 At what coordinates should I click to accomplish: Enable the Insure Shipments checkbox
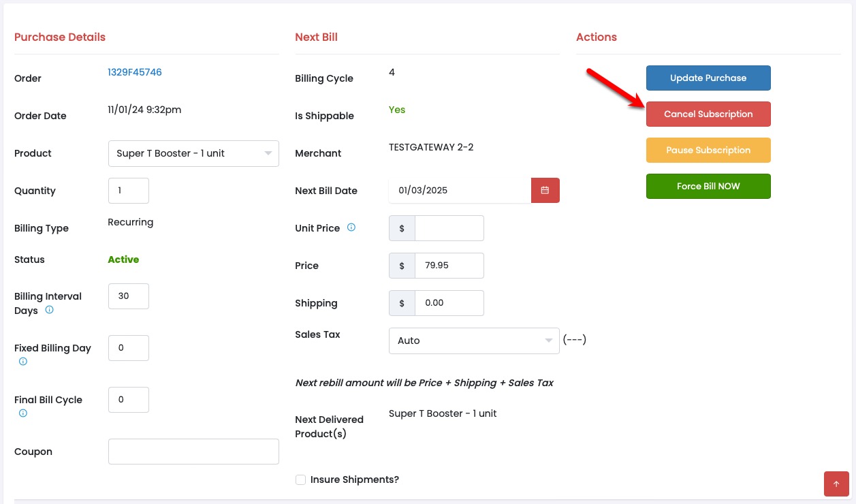[x=300, y=480]
